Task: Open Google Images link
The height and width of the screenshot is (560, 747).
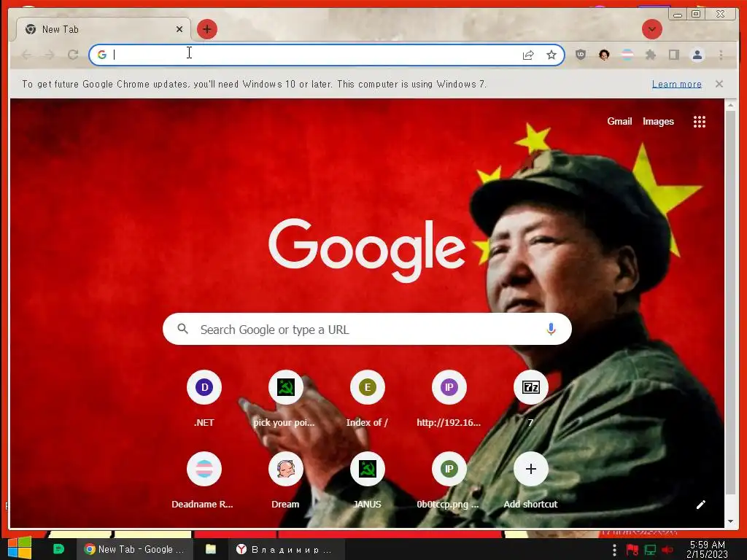Action: tap(658, 122)
